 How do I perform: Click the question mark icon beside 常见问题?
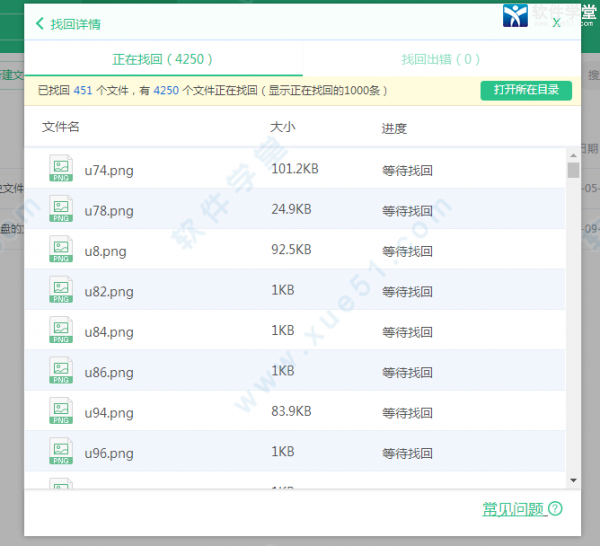coord(555,509)
